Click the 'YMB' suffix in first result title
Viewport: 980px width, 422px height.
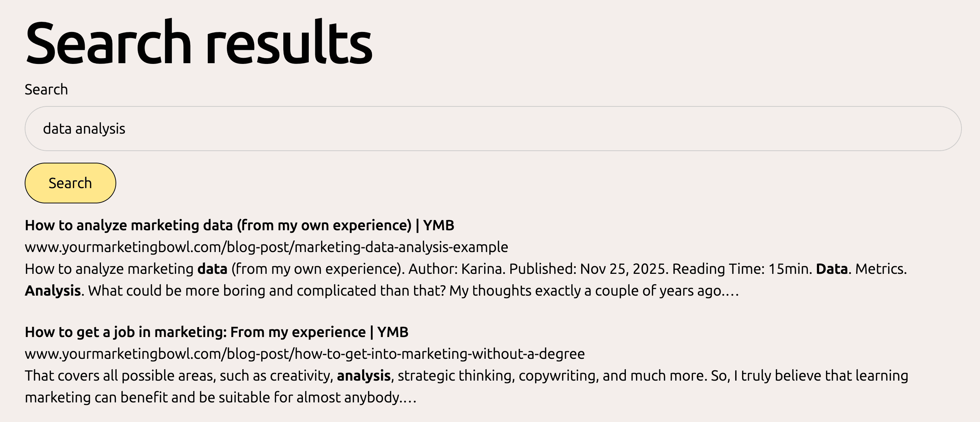tap(440, 225)
